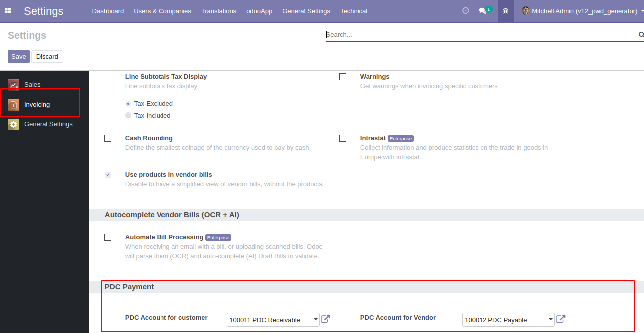644x333 pixels.
Task: Click the Automate Bill Processing Enterprise badge
Action: tap(218, 238)
